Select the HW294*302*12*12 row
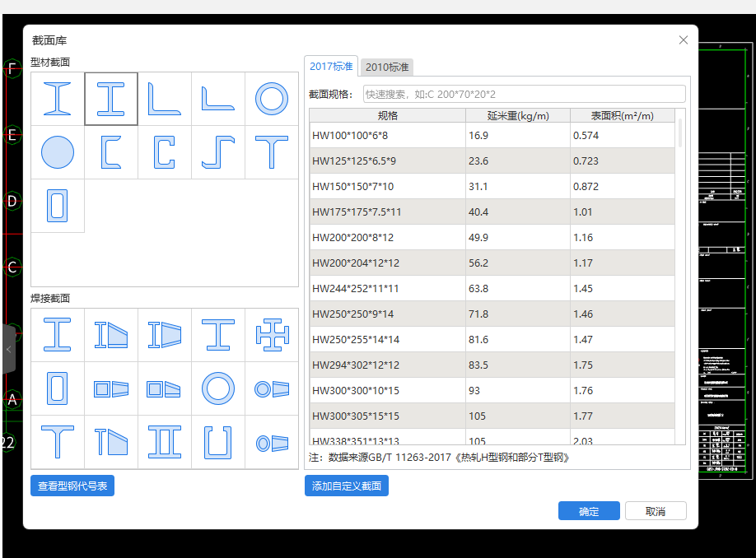Image resolution: width=756 pixels, height=558 pixels. [x=492, y=365]
